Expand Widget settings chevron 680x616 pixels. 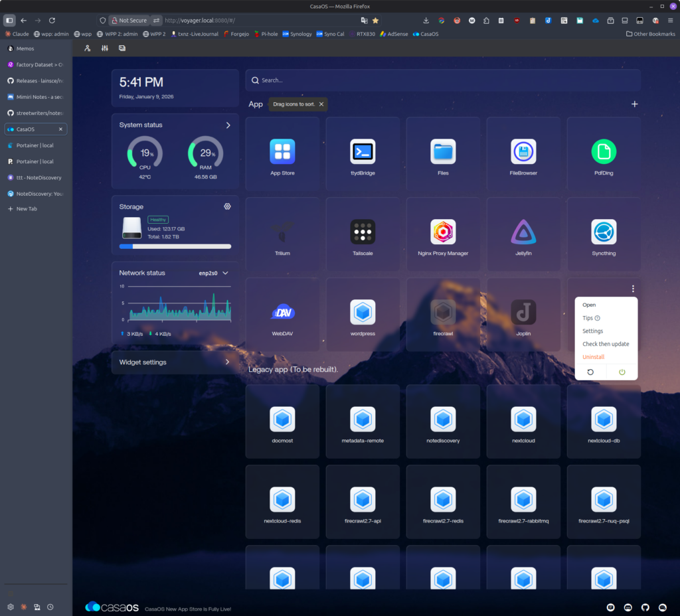227,362
